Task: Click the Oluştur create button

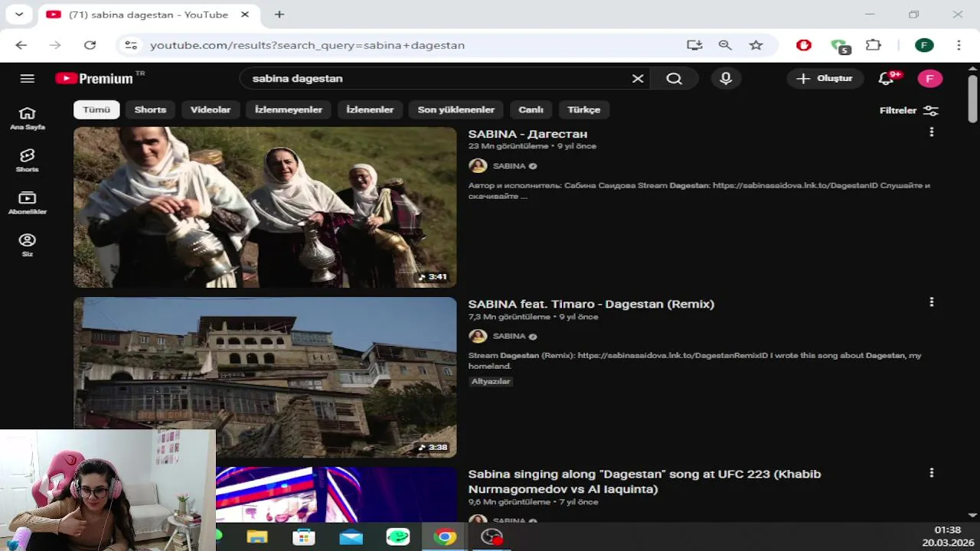Action: tap(825, 78)
